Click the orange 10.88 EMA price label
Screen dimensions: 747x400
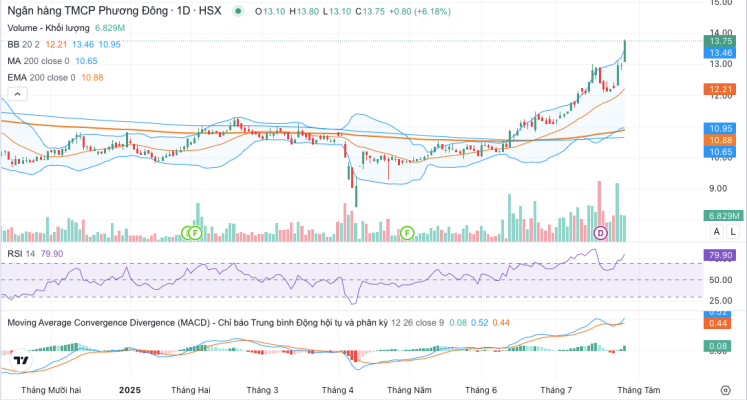coord(720,140)
